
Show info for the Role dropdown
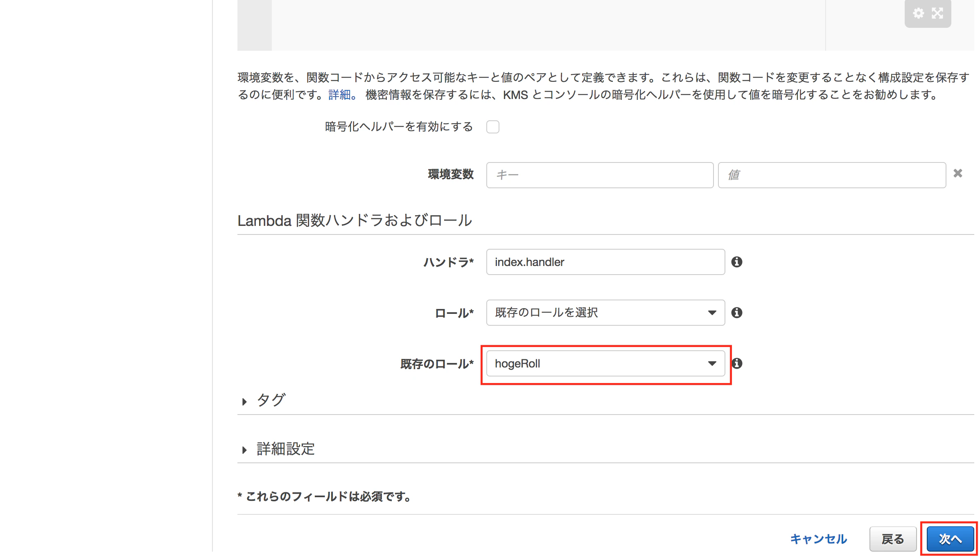pyautogui.click(x=736, y=313)
